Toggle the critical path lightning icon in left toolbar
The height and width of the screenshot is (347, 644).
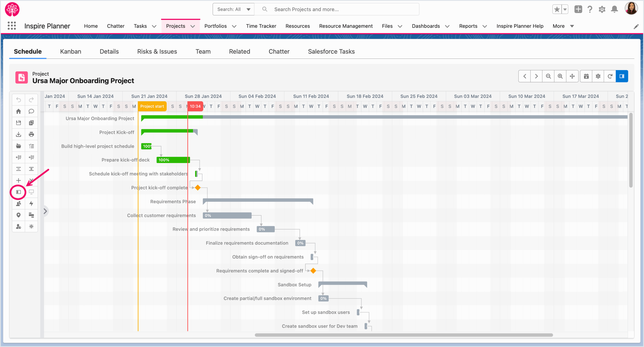[x=31, y=204]
